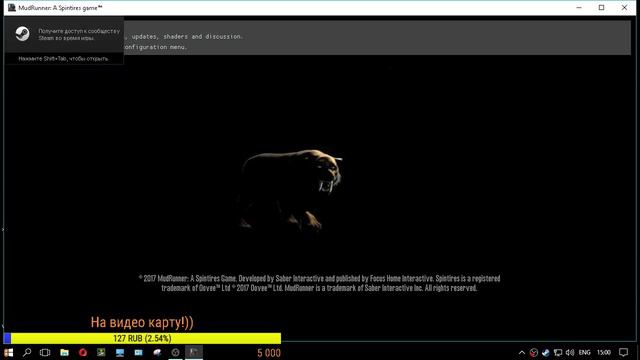Open the red antivirus tray icon
Viewport: 640px width, 360px height.
point(533,352)
